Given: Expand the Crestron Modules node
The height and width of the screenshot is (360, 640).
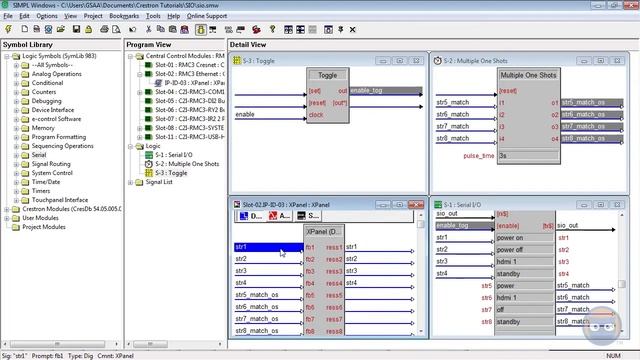Looking at the screenshot, I should click(x=7, y=209).
